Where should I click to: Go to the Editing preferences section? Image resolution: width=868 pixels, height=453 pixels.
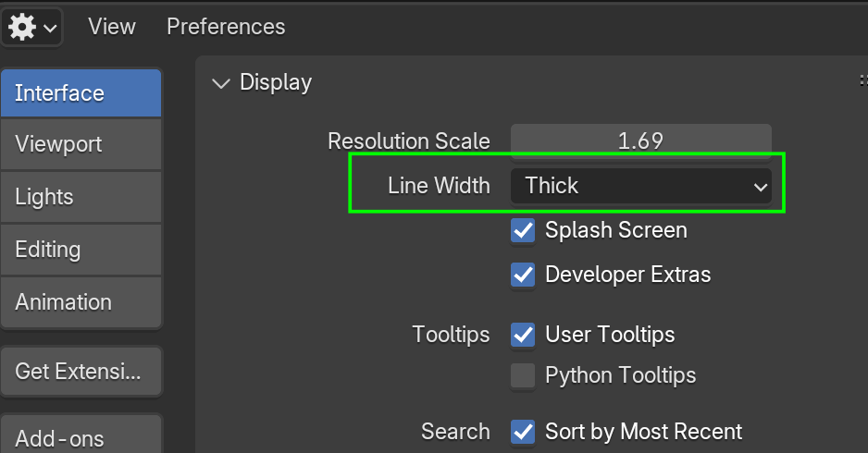81,250
